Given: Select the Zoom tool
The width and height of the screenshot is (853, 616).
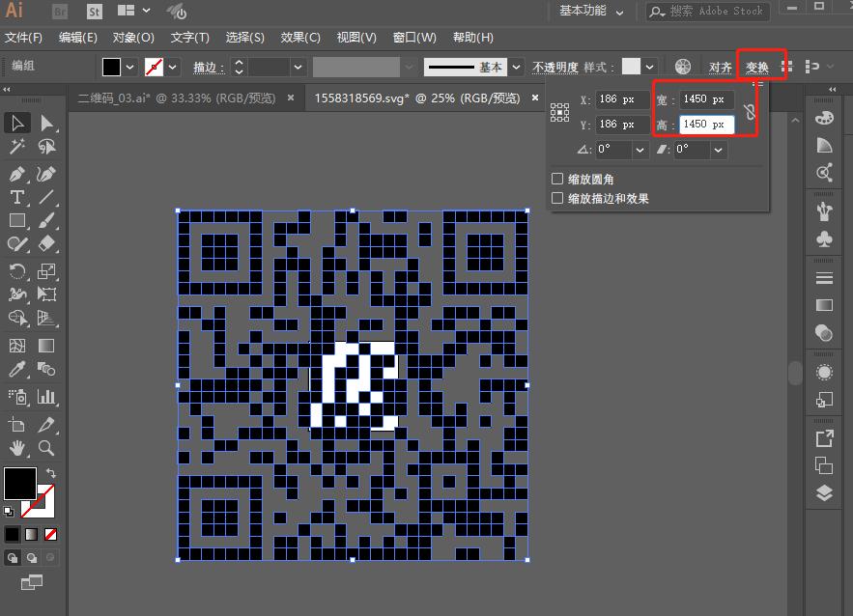Looking at the screenshot, I should (44, 448).
